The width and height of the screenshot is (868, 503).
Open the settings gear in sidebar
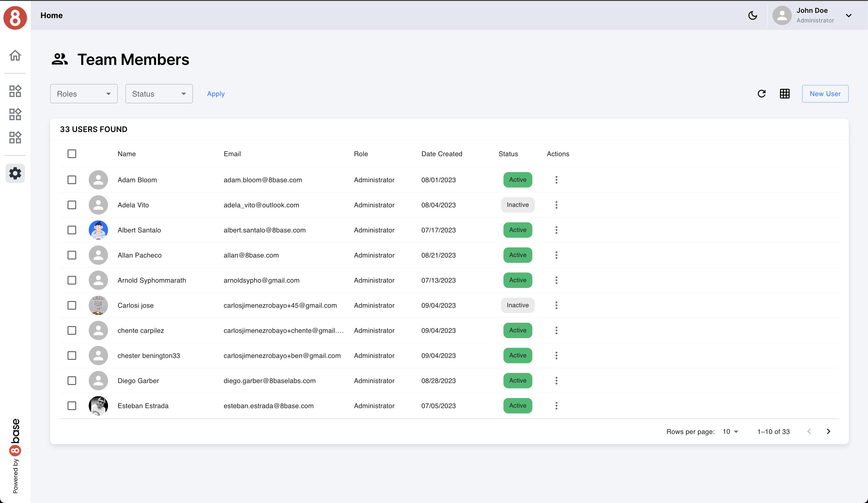pos(15,173)
